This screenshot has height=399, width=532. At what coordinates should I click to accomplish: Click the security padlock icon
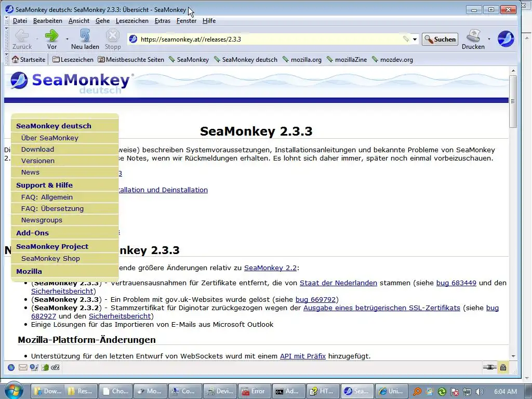[x=503, y=367]
